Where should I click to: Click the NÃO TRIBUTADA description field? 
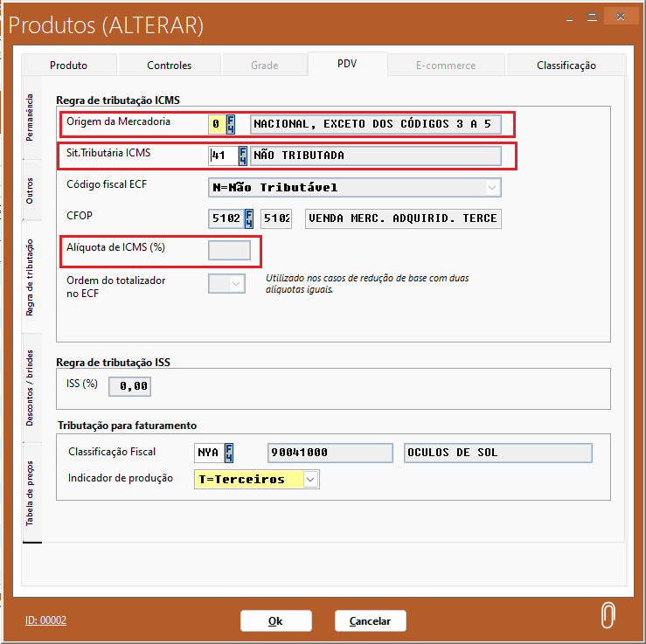click(x=376, y=156)
